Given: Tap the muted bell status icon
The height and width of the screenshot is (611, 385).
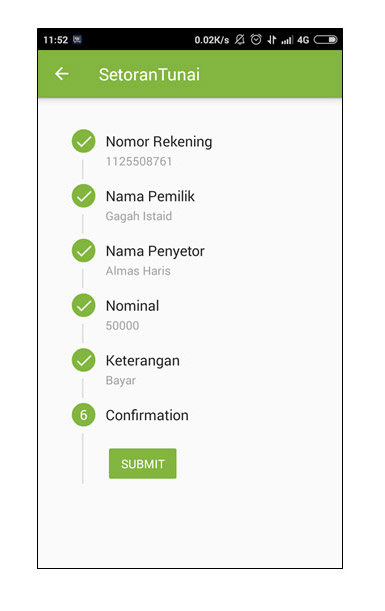Looking at the screenshot, I should (x=240, y=39).
